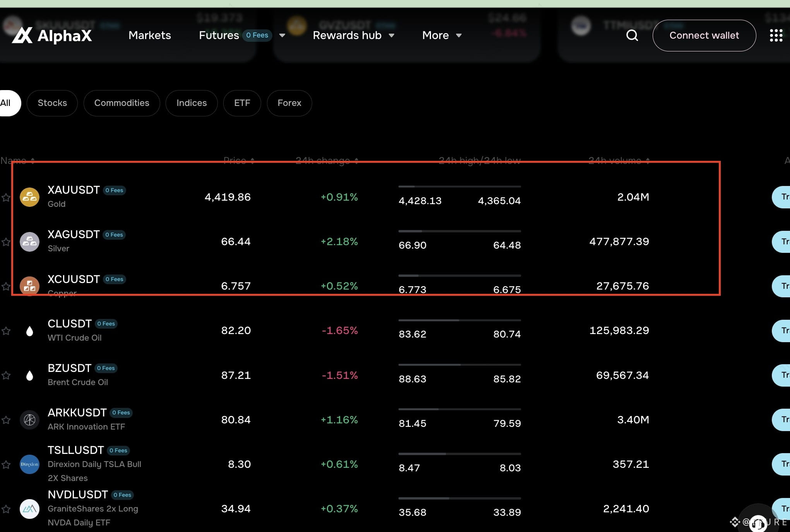The image size is (790, 532).
Task: Select the Stocks category filter
Action: (52, 103)
